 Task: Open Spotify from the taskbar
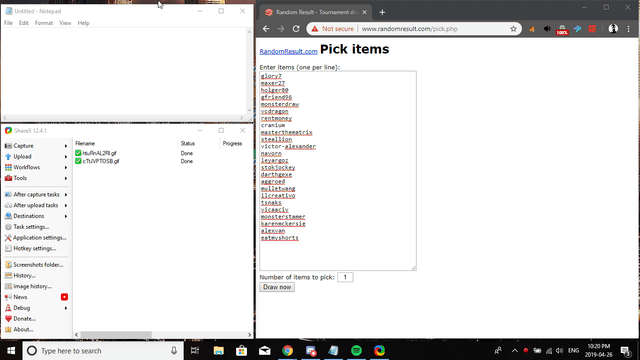356,350
